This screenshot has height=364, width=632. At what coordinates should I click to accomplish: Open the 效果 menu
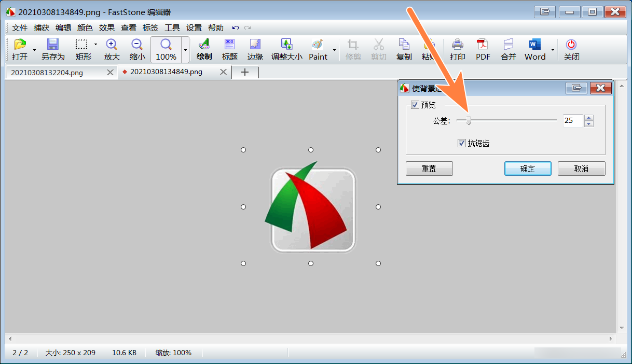tap(107, 28)
